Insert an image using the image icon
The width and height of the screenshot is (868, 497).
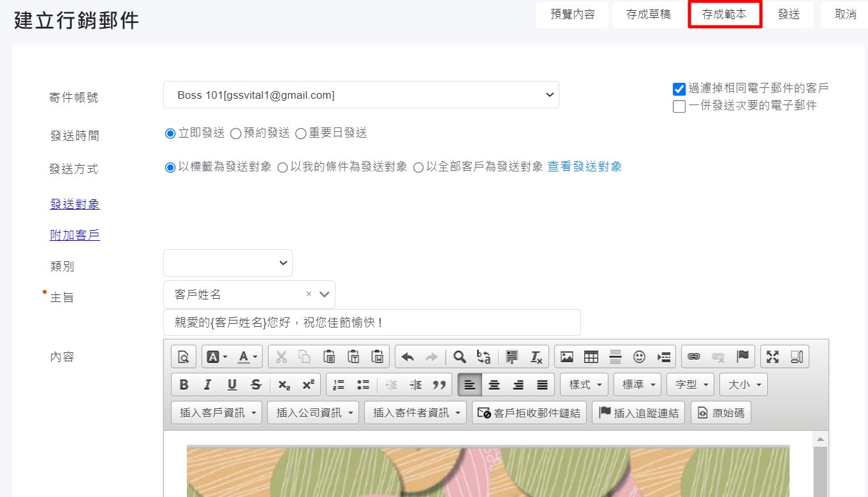(x=567, y=357)
